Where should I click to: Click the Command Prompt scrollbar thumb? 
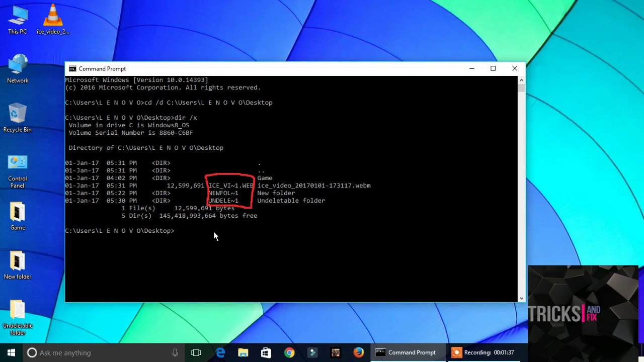click(x=521, y=88)
